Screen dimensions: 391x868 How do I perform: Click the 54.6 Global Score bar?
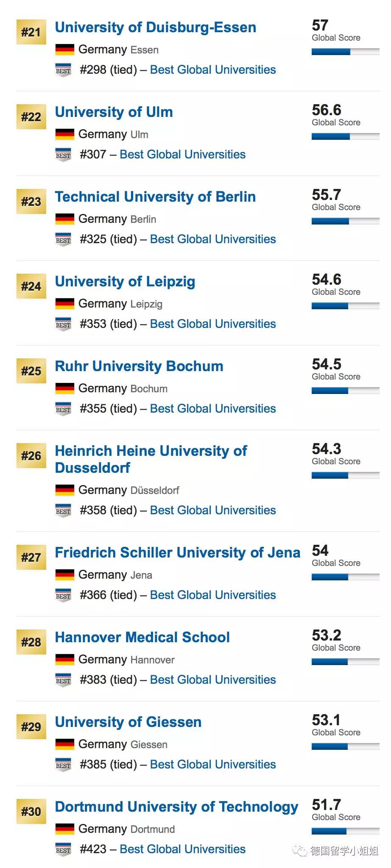click(x=345, y=306)
